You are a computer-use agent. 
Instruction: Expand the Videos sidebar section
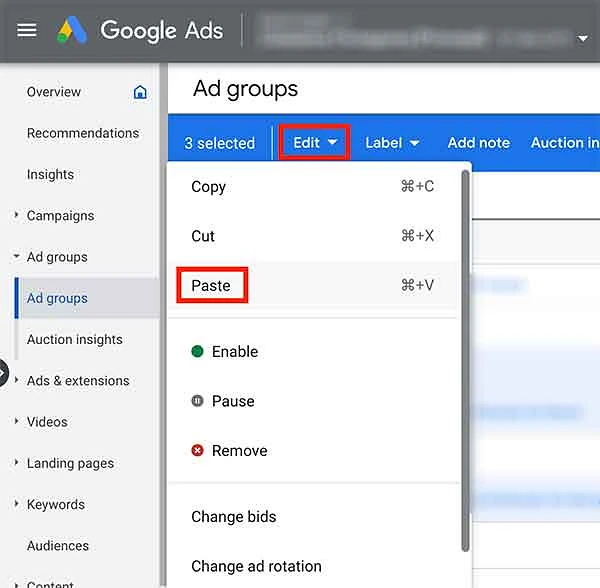16,421
